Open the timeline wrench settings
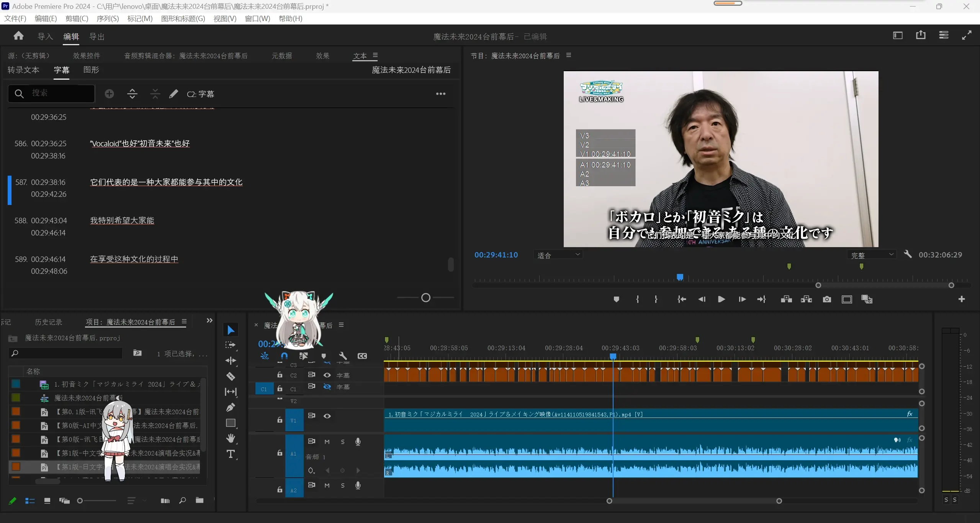Image resolution: width=980 pixels, height=523 pixels. [343, 356]
